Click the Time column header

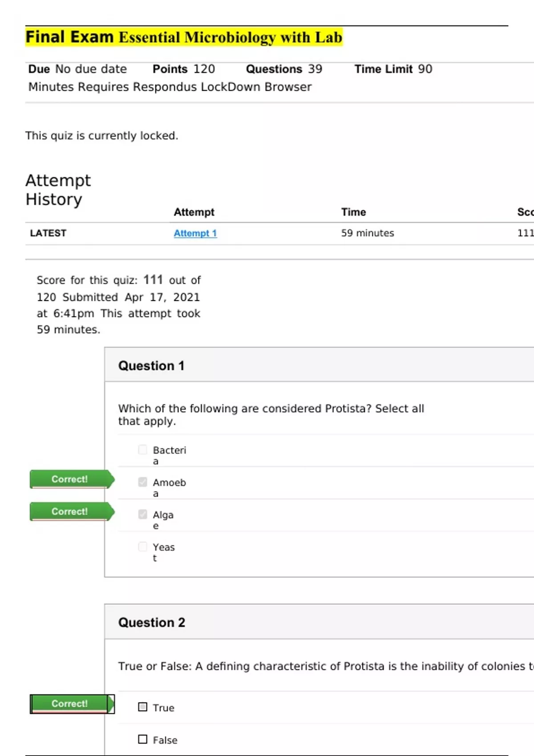[353, 212]
